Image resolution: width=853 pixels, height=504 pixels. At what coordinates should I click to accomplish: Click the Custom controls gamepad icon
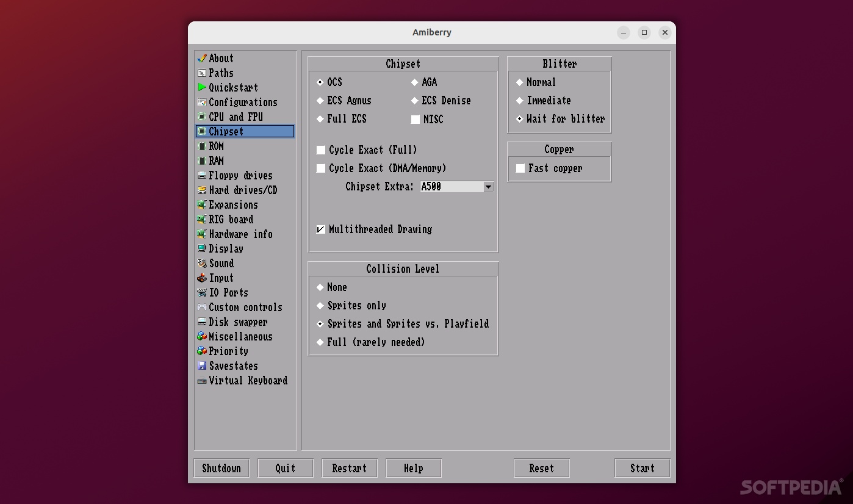[202, 308]
